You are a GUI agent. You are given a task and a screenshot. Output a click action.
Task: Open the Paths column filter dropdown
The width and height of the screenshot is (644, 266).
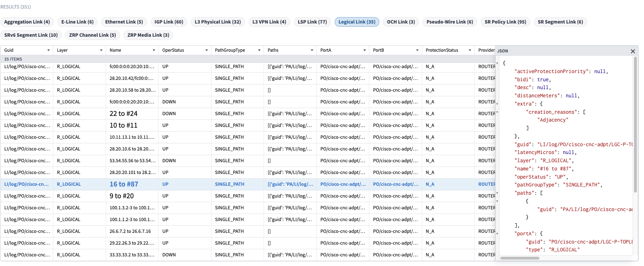(312, 50)
